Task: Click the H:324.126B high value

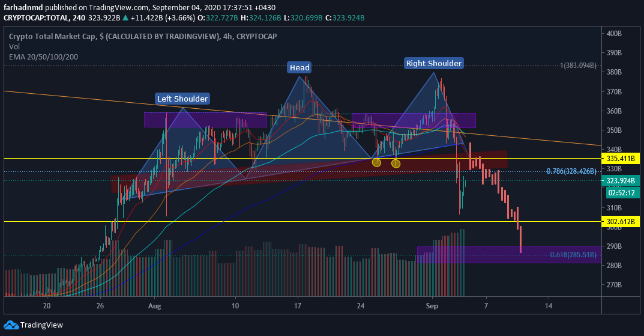Action: click(261, 17)
